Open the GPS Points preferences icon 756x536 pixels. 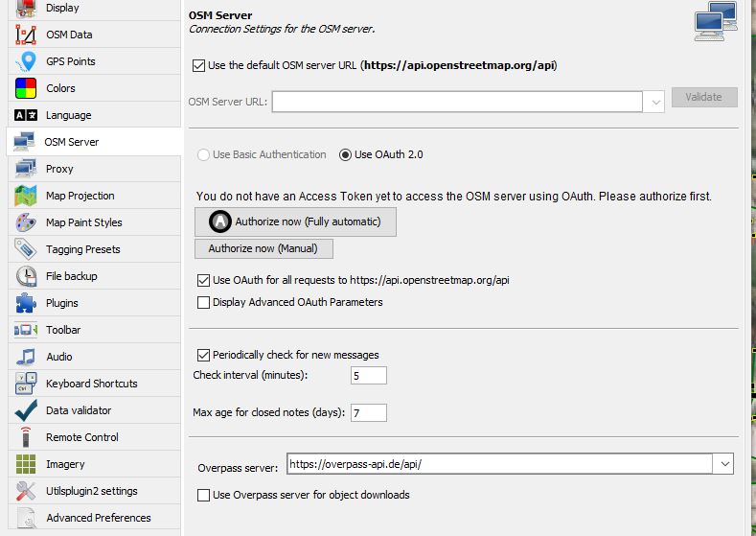click(x=26, y=61)
